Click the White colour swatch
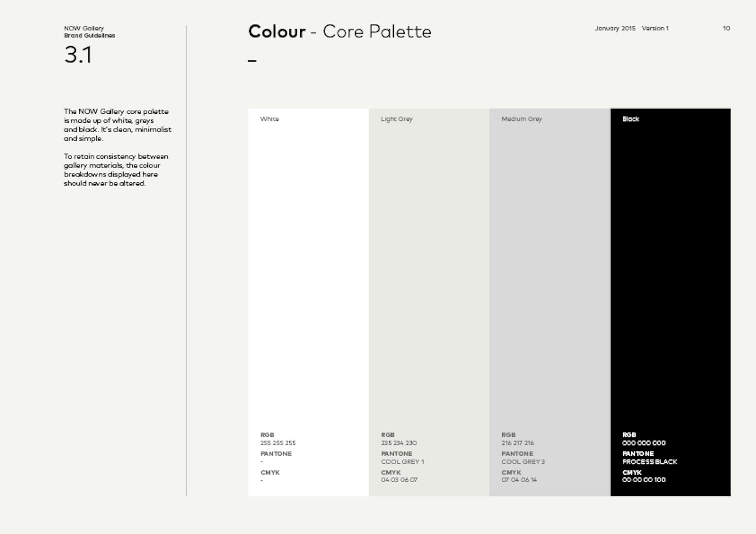This screenshot has height=534, width=756. tap(308, 264)
